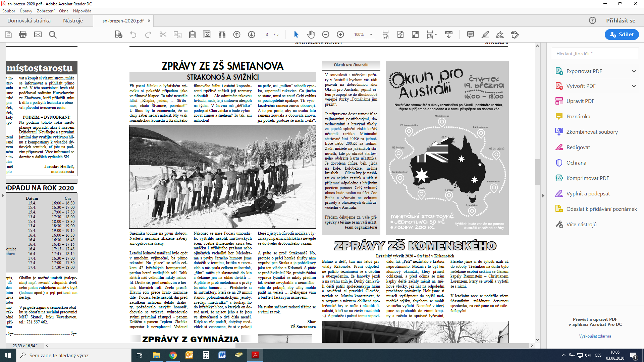Select the Highlight text pen tool
This screenshot has width=644, height=362.
pyautogui.click(x=485, y=35)
